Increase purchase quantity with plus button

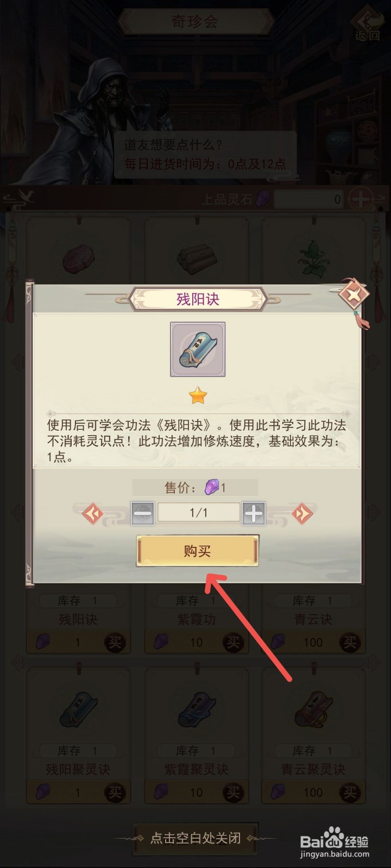click(x=254, y=513)
